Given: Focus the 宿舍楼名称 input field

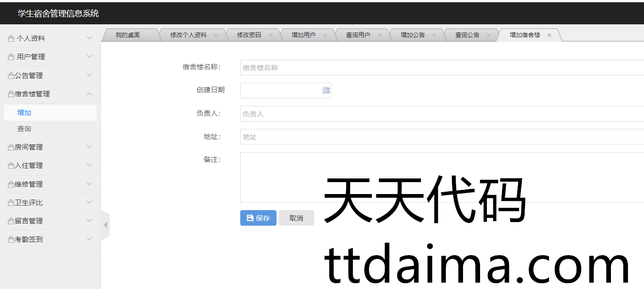Looking at the screenshot, I should pos(441,67).
